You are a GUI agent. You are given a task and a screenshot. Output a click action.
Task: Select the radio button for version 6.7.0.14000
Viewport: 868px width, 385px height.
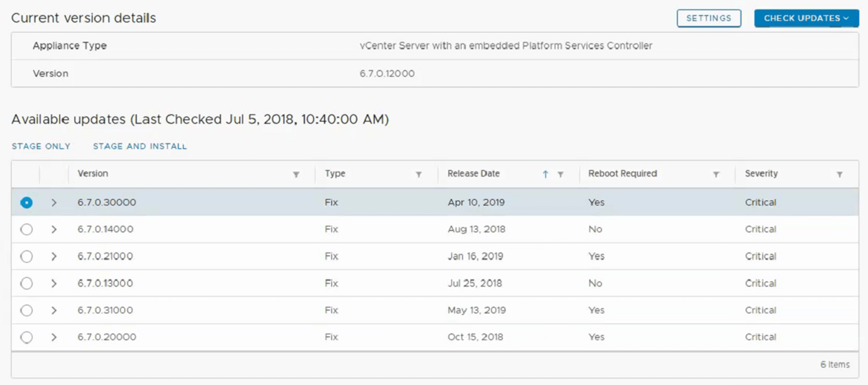(27, 229)
